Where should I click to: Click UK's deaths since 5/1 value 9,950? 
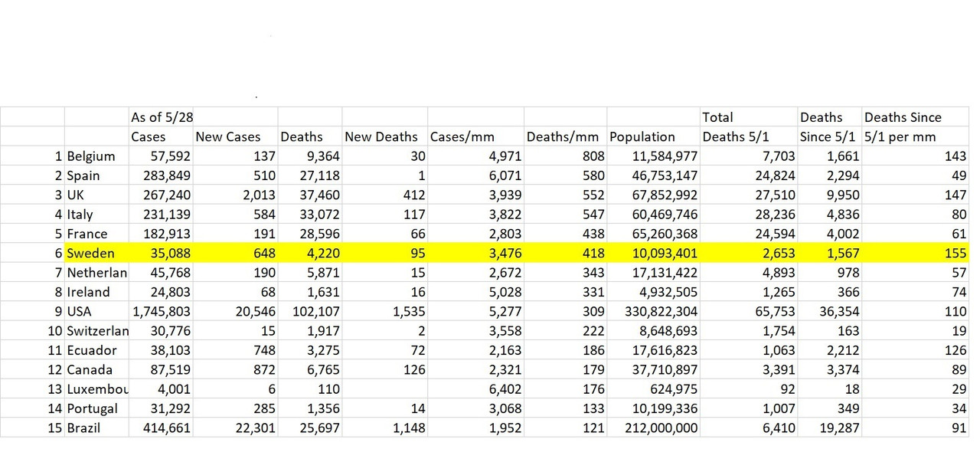click(829, 195)
